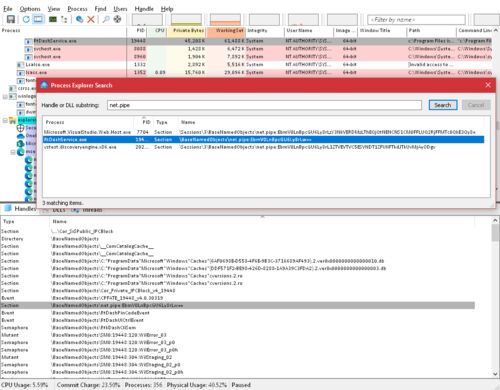Select the highlighted net.pipe Section handle row
The width and height of the screenshot is (500, 390).
[238, 305]
